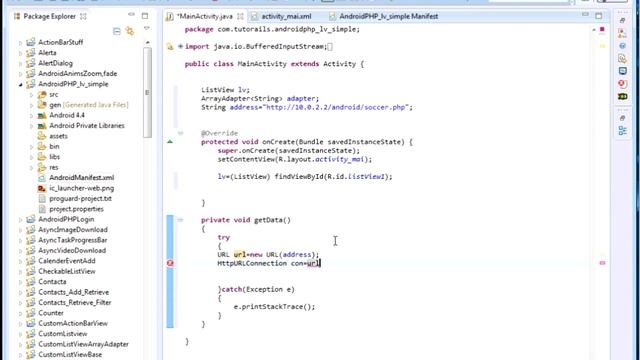The height and width of the screenshot is (360, 640).
Task: Select the libs folder
Action: click(x=55, y=157)
